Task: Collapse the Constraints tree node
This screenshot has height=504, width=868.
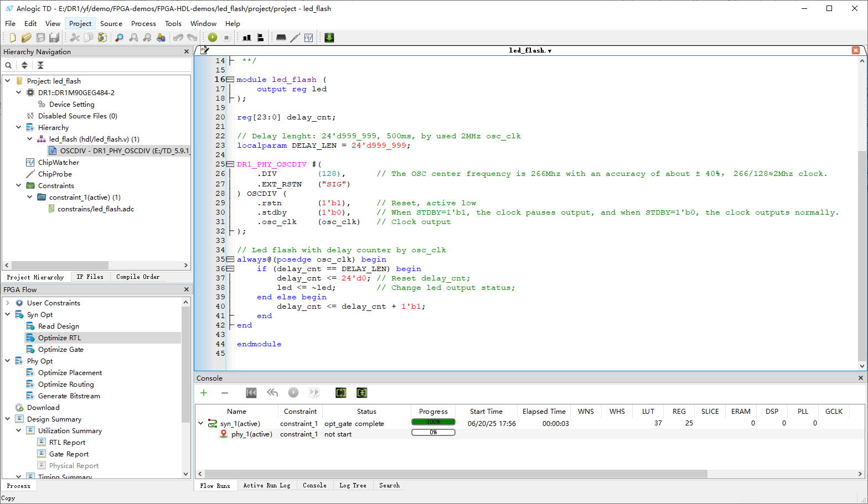Action: click(19, 185)
